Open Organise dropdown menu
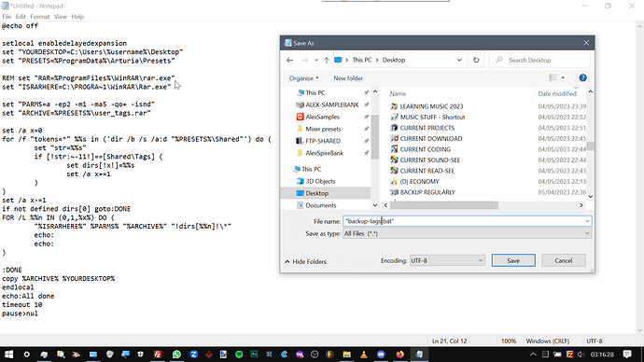The image size is (644, 362). 303,78
